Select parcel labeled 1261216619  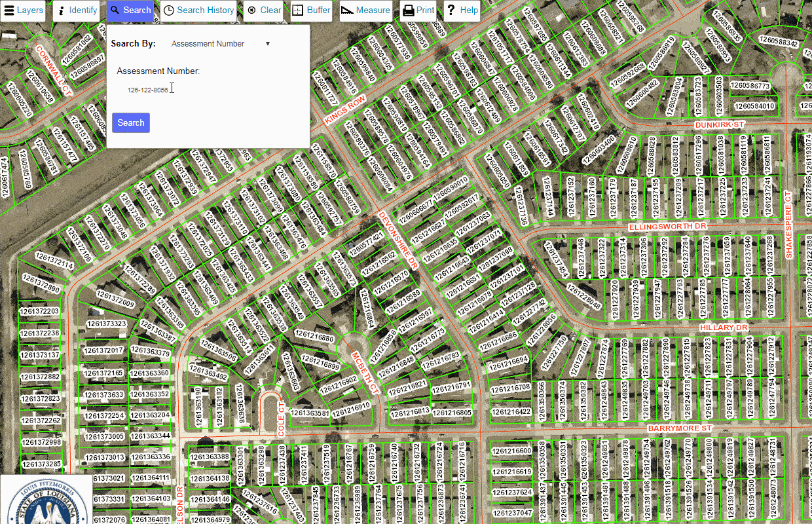tap(511, 472)
